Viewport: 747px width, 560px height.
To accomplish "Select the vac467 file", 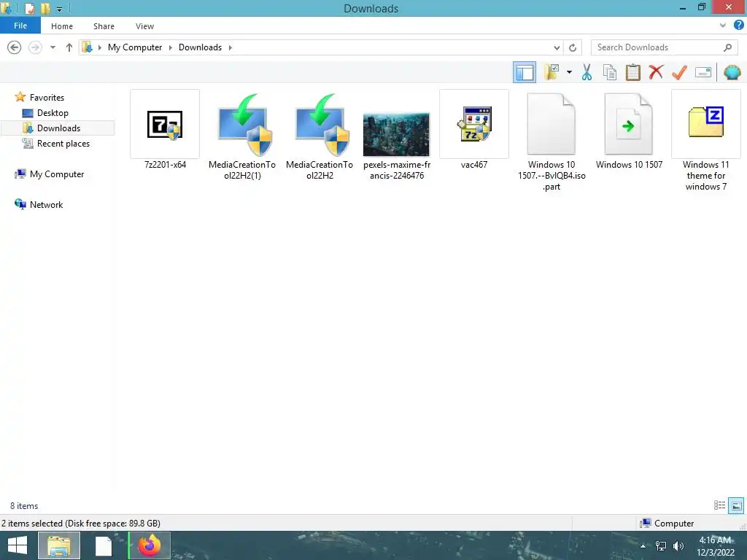I will tap(474, 130).
